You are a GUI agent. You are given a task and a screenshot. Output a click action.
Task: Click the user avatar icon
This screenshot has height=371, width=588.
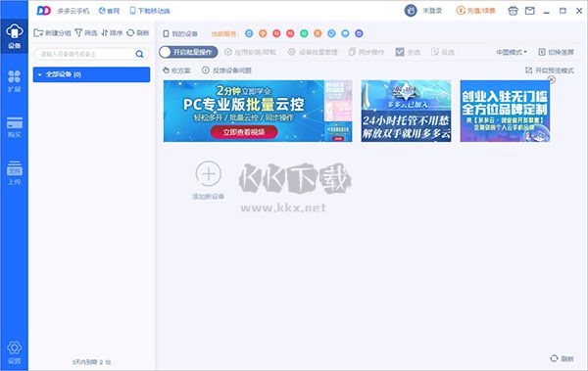[411, 11]
